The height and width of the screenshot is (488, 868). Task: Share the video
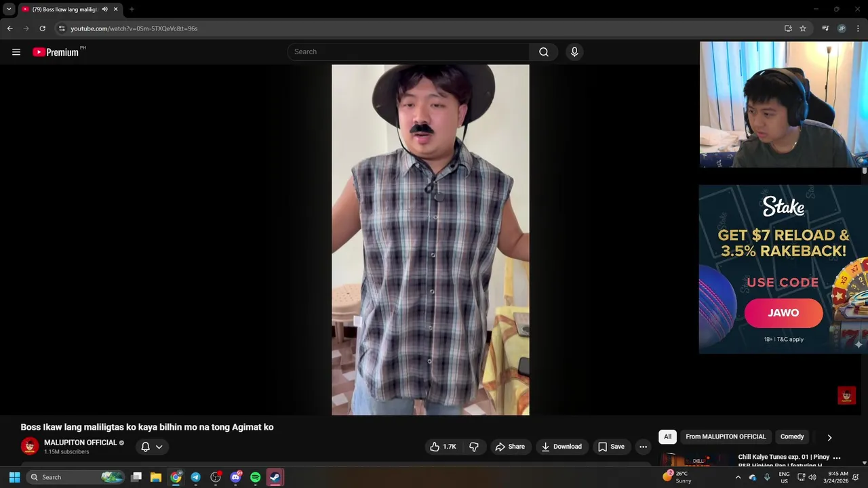[510, 447]
